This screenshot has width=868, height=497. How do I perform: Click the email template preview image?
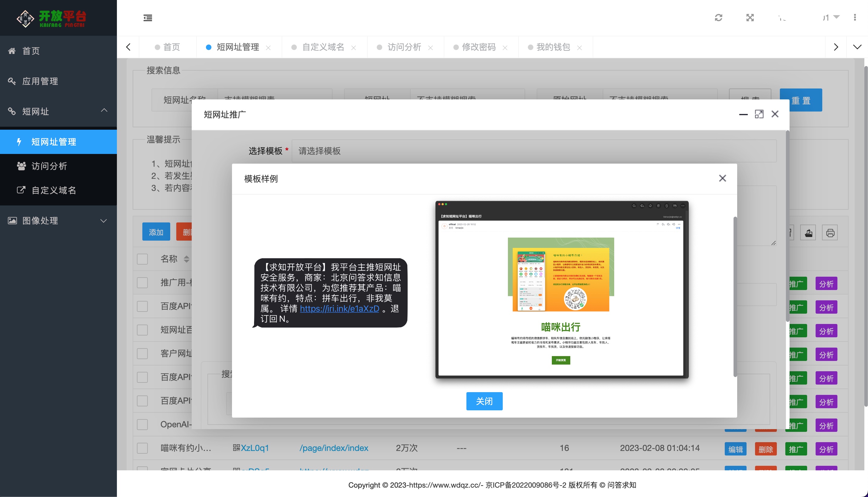[562, 289]
